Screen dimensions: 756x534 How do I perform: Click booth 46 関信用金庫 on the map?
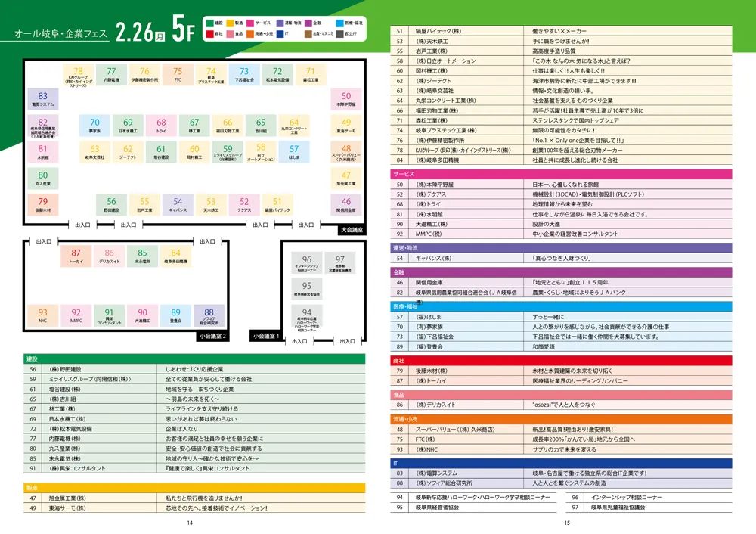point(346,204)
